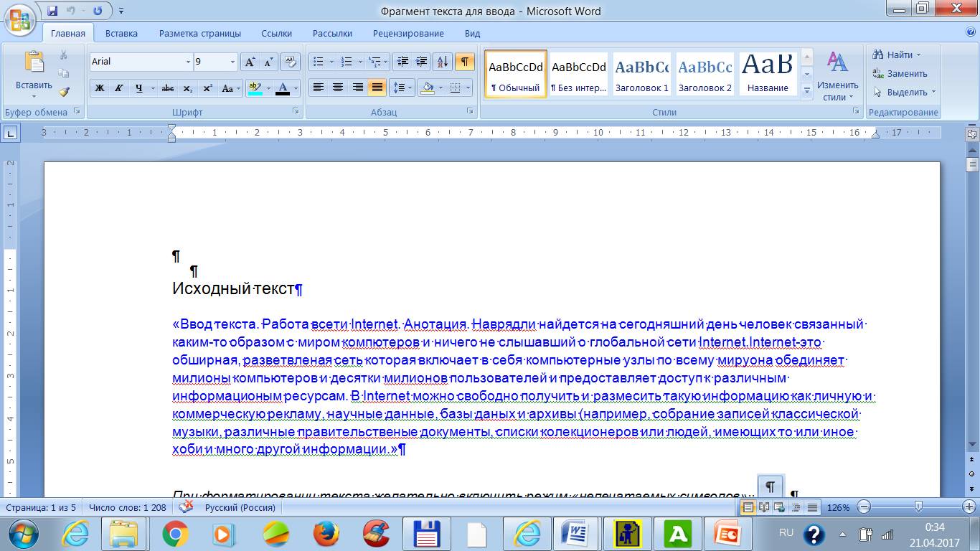Toggle bold formatting

(x=100, y=88)
